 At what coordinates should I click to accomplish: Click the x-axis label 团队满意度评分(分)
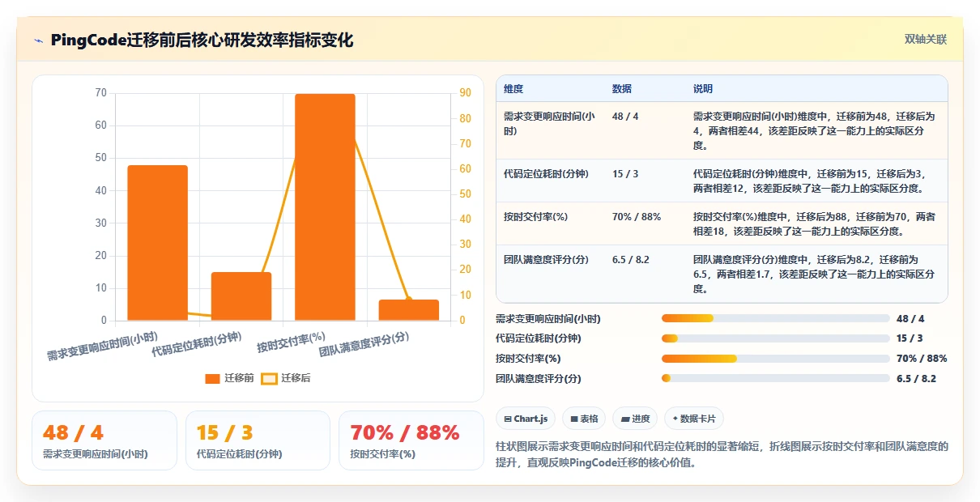point(364,344)
